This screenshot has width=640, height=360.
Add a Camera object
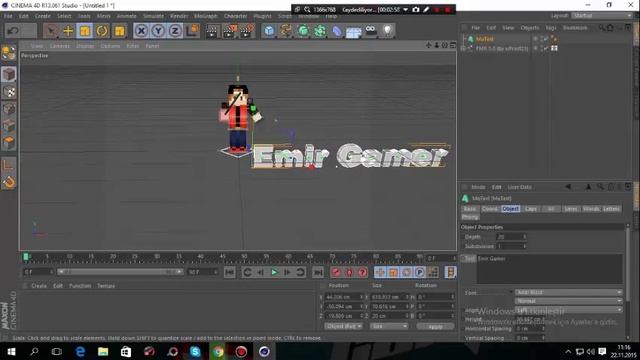(371, 30)
